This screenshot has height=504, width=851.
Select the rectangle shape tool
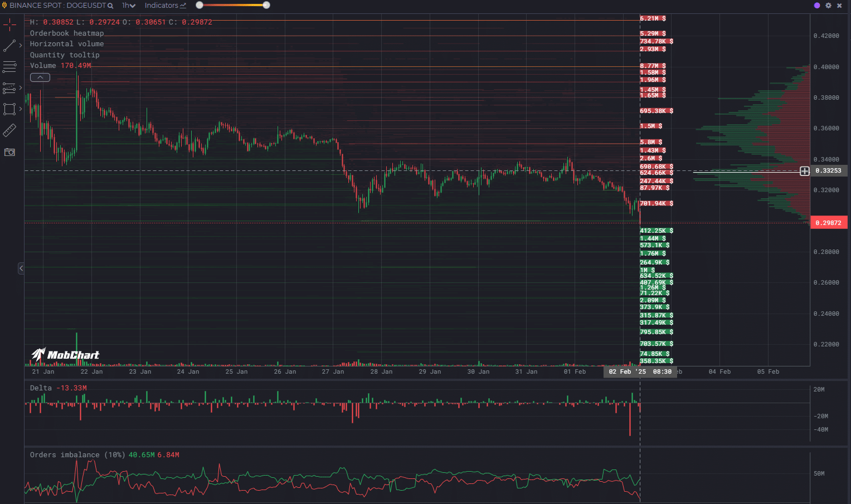(x=9, y=109)
